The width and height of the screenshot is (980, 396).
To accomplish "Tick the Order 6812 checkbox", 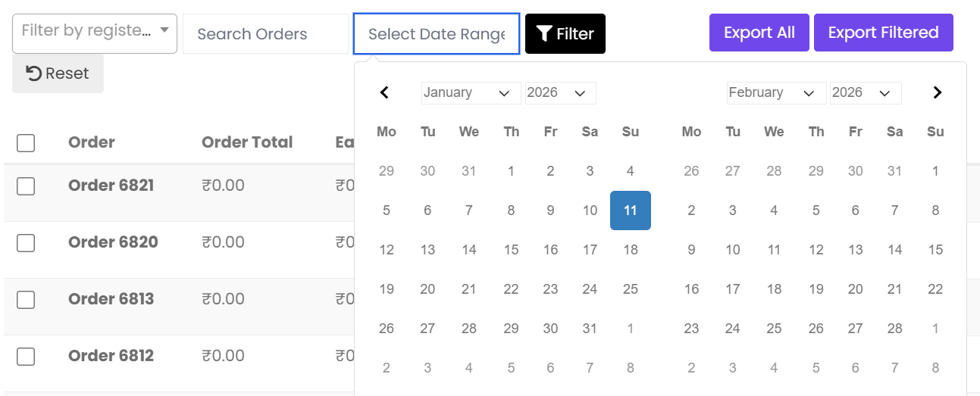I will pos(26,356).
